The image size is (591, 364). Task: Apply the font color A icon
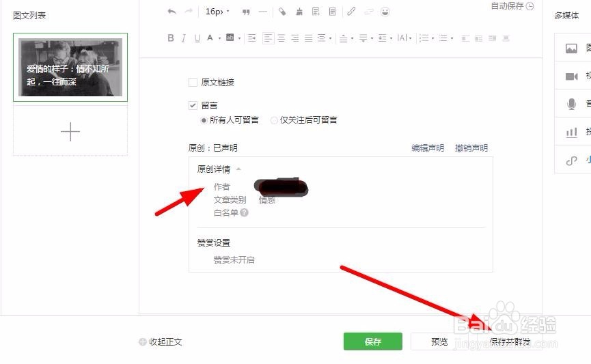(210, 38)
